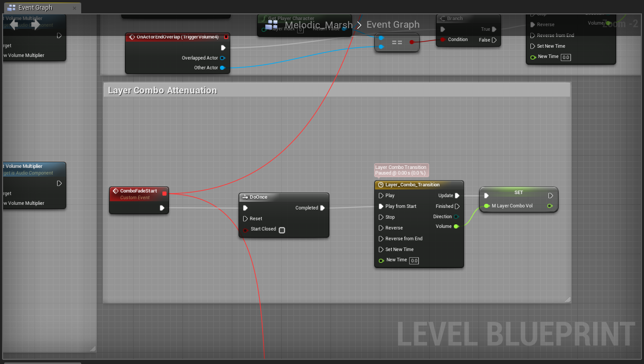Toggle the Start Closed checkbox
Image resolution: width=644 pixels, height=364 pixels.
click(x=282, y=230)
